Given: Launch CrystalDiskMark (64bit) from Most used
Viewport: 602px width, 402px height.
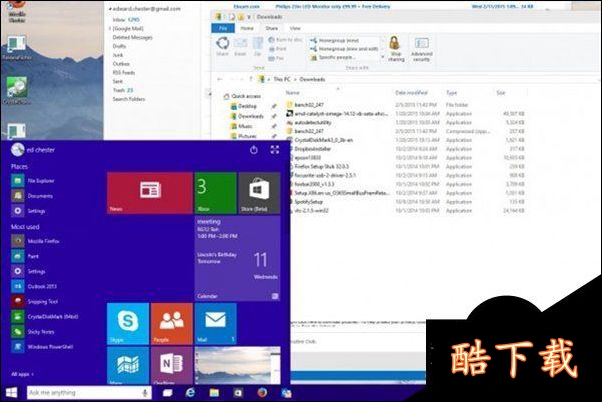Looking at the screenshot, I should [x=45, y=316].
